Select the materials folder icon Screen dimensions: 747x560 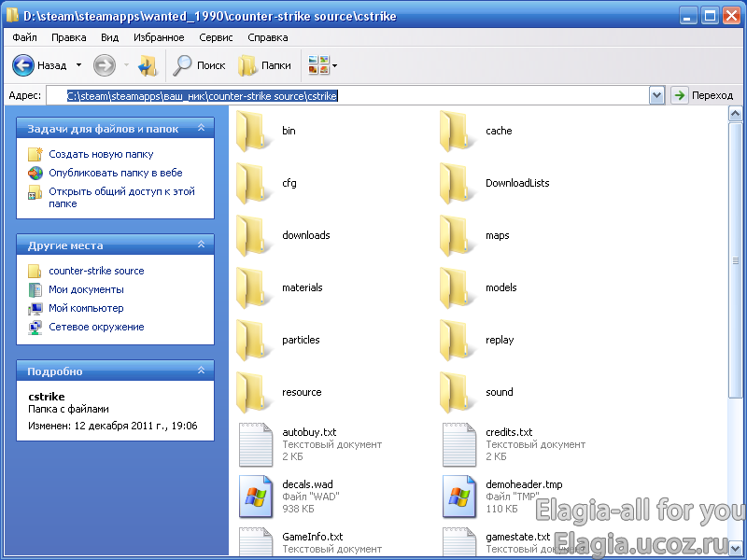click(x=252, y=288)
